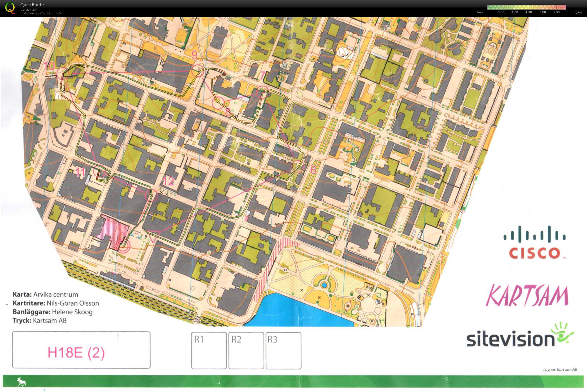Click the white moose icon

click(22, 382)
